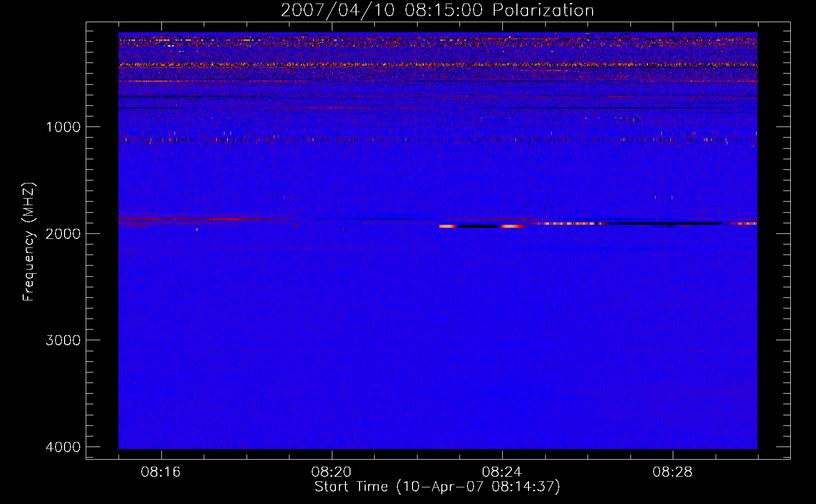Viewport: 816px width, 504px height.
Task: Click the "Start Time (10-Apr-07 08:14:37)" label
Action: point(437,487)
